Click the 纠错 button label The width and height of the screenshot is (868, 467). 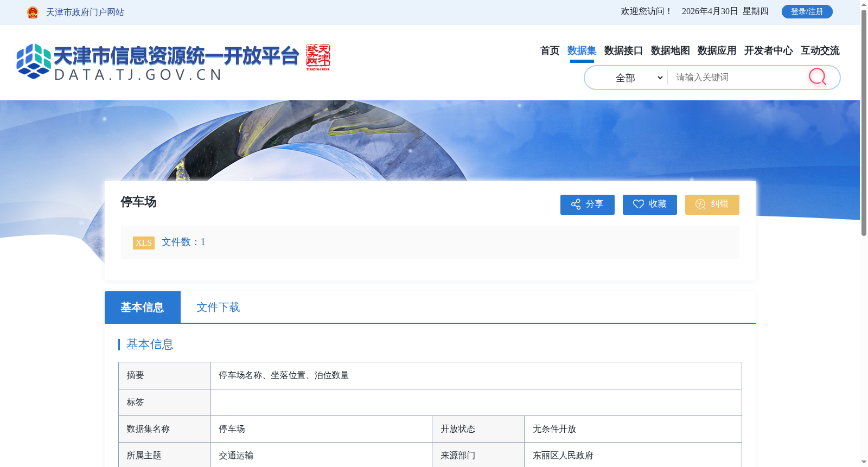click(x=719, y=204)
